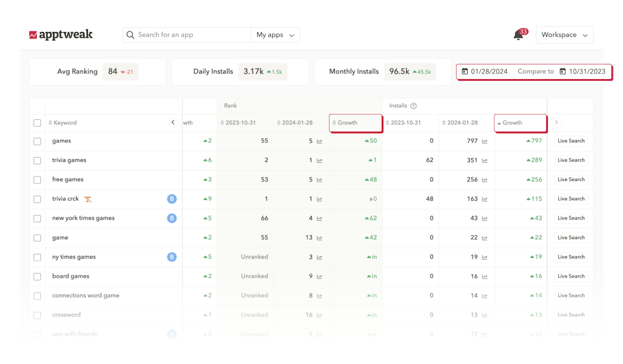This screenshot has width=623, height=364.
Task: Select the checkbox for the "free games" row
Action: point(37,180)
